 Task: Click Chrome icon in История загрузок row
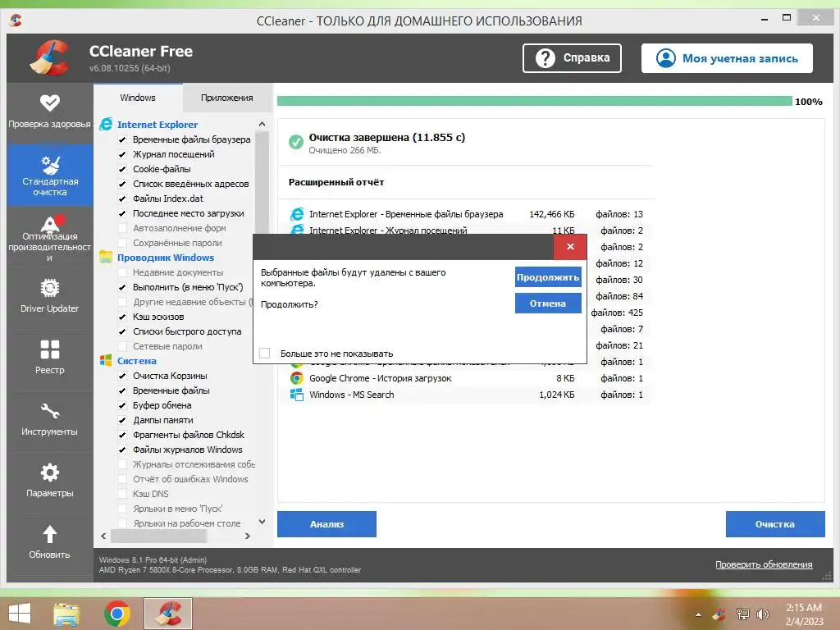coord(297,378)
